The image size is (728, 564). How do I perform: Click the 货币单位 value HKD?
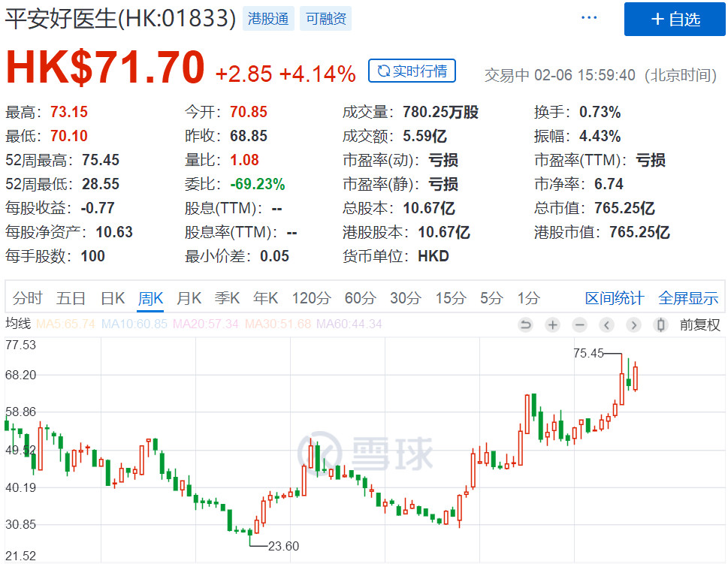(x=433, y=256)
